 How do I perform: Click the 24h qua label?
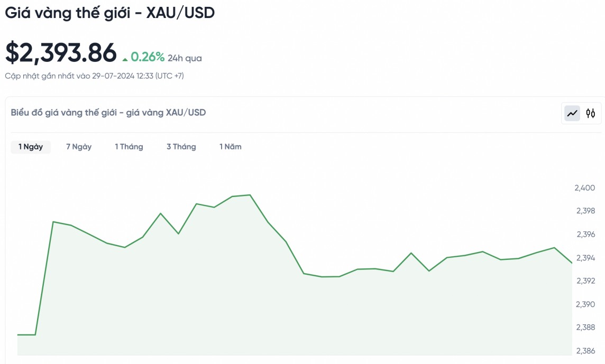point(185,58)
